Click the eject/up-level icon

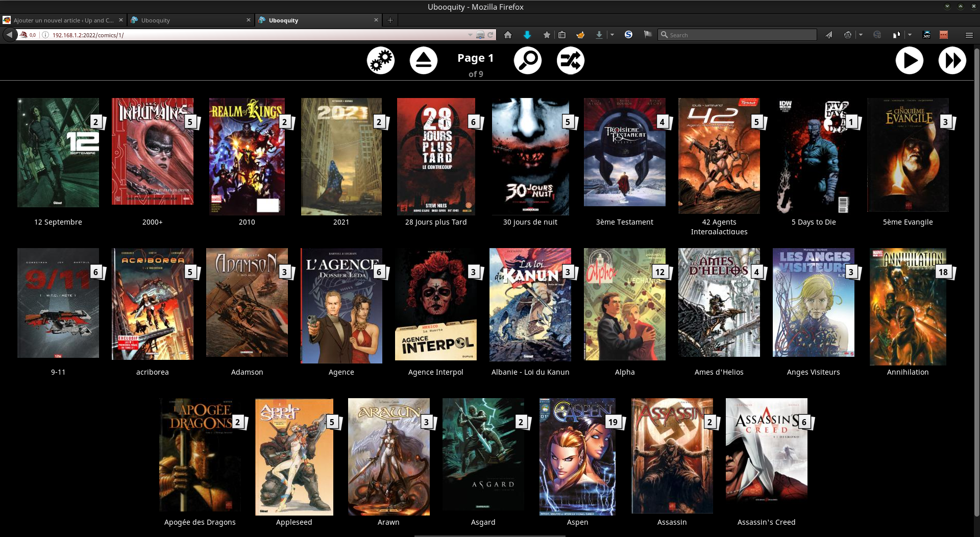click(x=424, y=61)
